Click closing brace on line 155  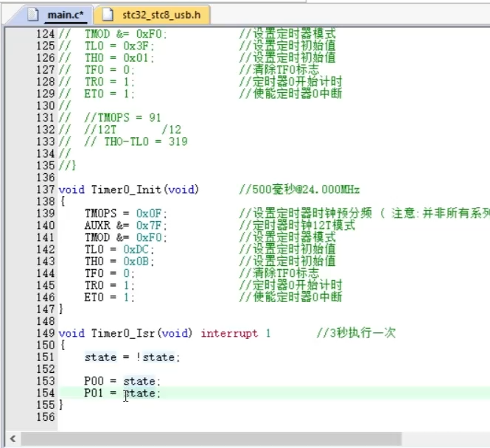pyautogui.click(x=61, y=405)
